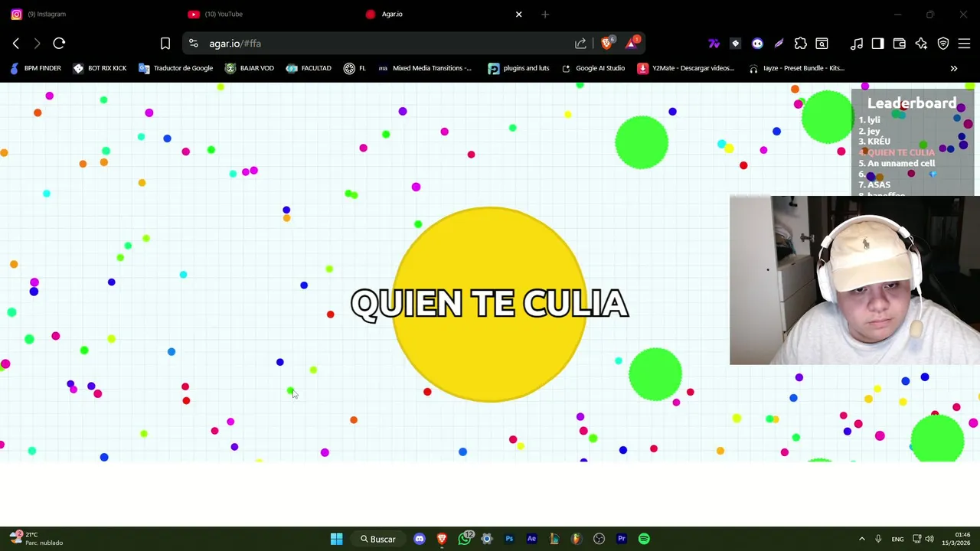Open Brave Rewards triangle icon

pyautogui.click(x=632, y=43)
